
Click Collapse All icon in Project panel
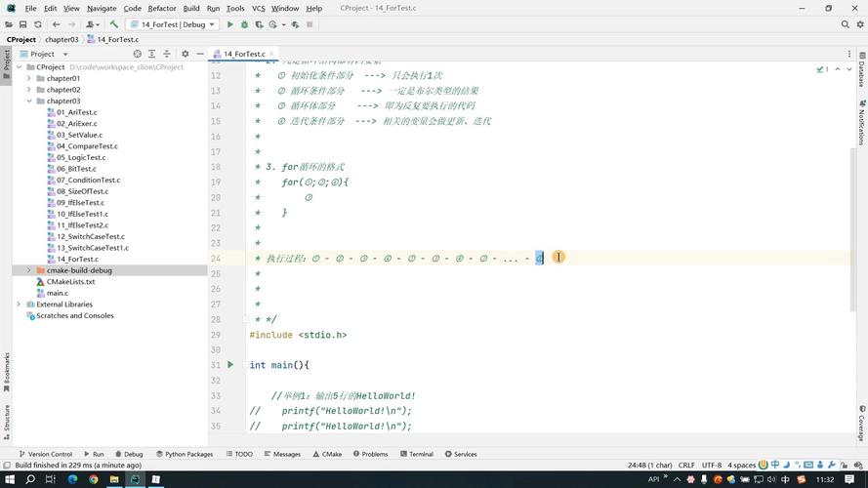(x=168, y=54)
